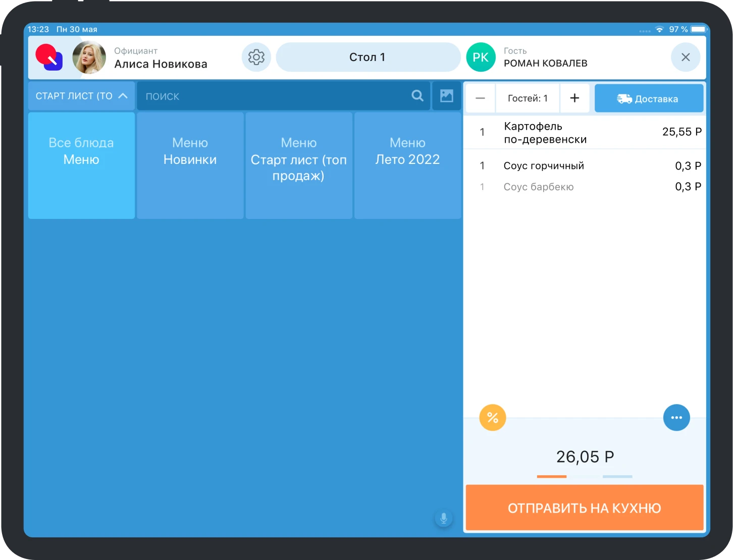Switch to the Меню Лето 2022 category

coord(407,165)
